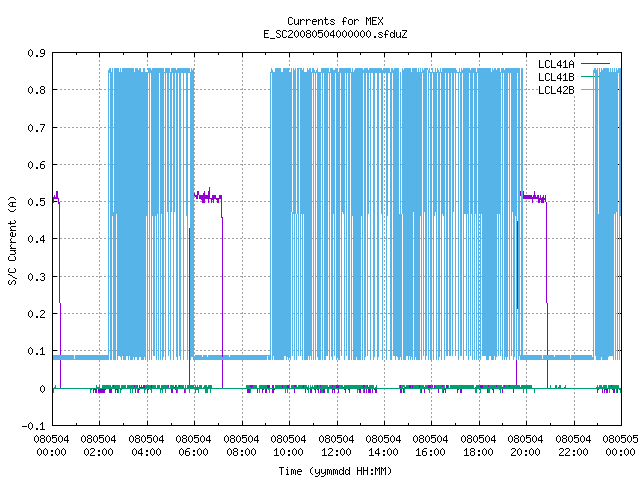The width and height of the screenshot is (640, 480).
Task: Click the chart title 'Currents for MEX'
Action: tap(335, 21)
